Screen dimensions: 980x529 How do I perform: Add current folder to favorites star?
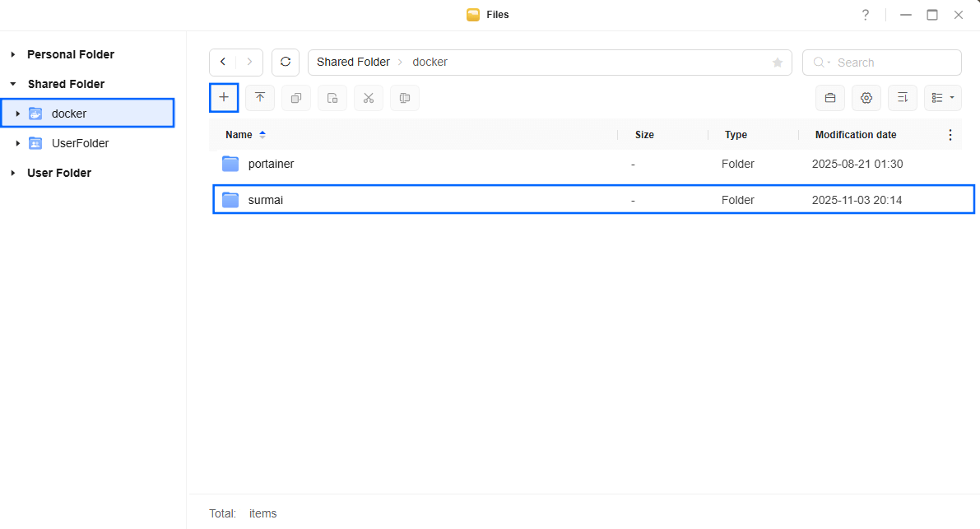[777, 63]
